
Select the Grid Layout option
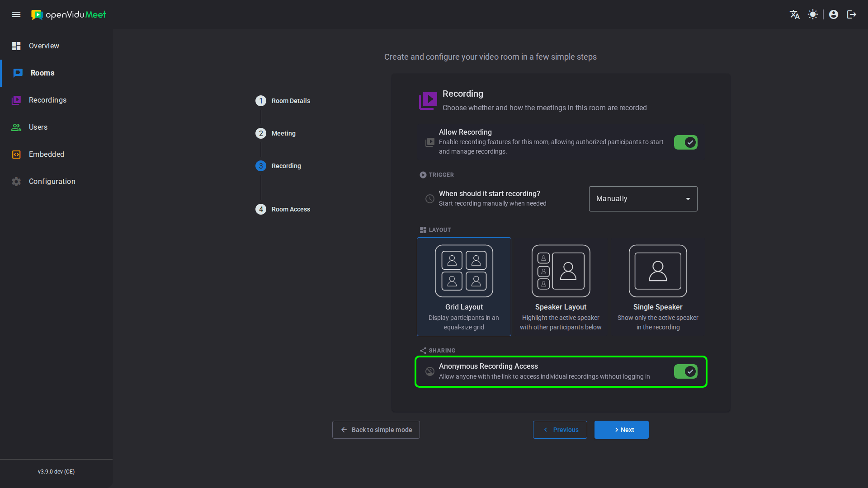(464, 286)
